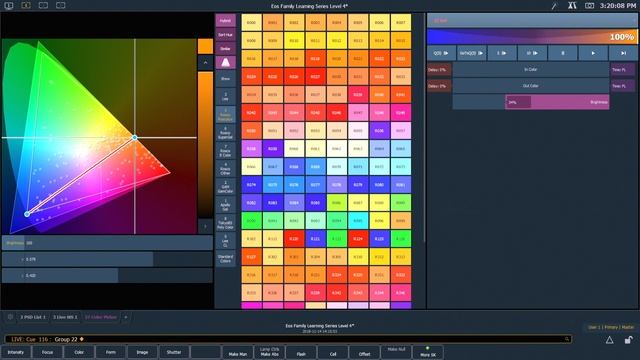The width and height of the screenshot is (640, 360).
Task: Click the warning triangle icon
Action: pos(609,340)
